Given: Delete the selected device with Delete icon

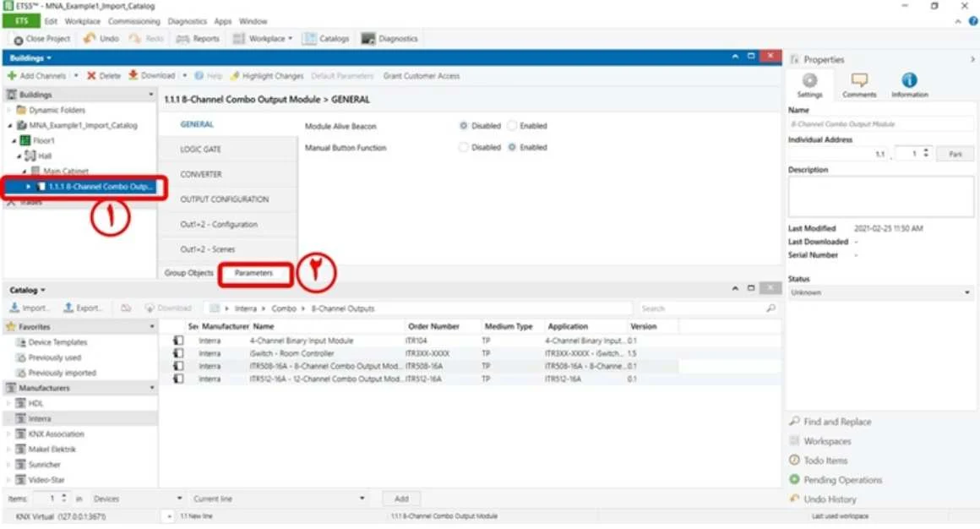Looking at the screenshot, I should [x=91, y=76].
